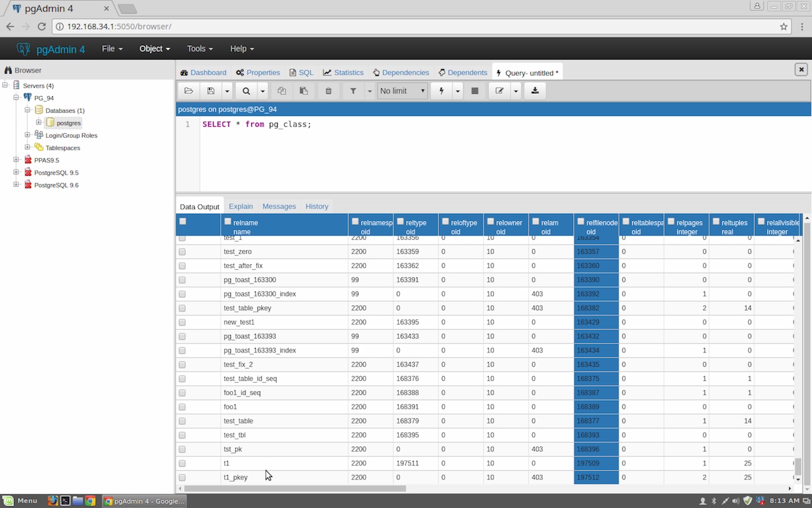Click the Filter funnel icon
Image resolution: width=812 pixels, height=508 pixels.
[353, 91]
